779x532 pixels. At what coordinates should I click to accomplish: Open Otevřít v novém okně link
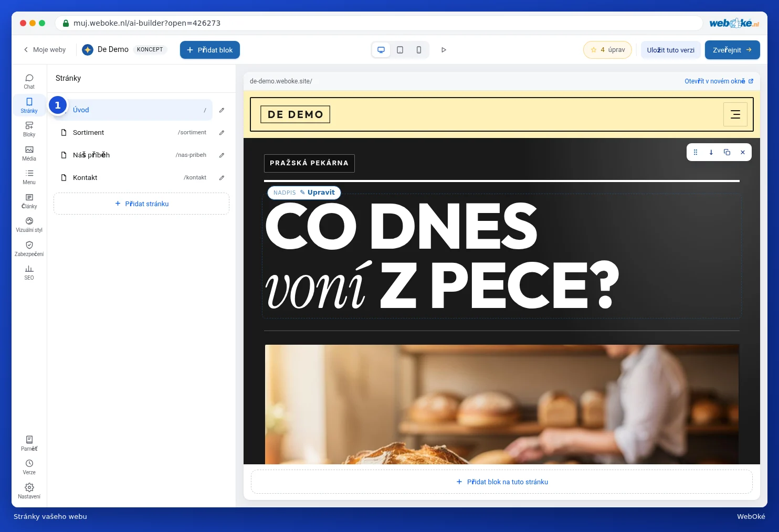[719, 81]
